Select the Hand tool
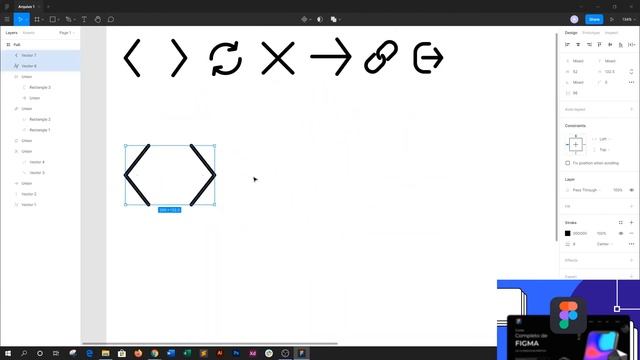Viewport: 640px width, 360px height. [98, 19]
